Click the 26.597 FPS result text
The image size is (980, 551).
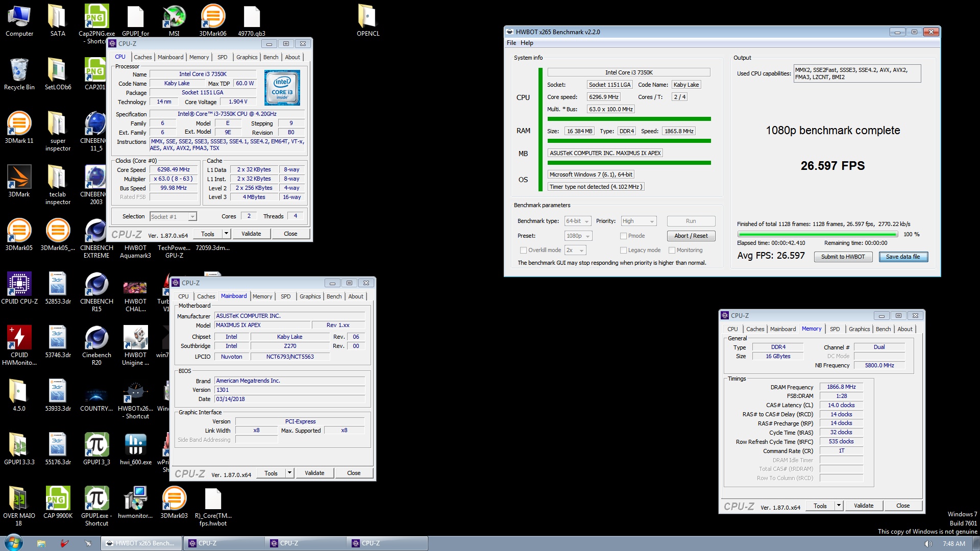click(832, 166)
